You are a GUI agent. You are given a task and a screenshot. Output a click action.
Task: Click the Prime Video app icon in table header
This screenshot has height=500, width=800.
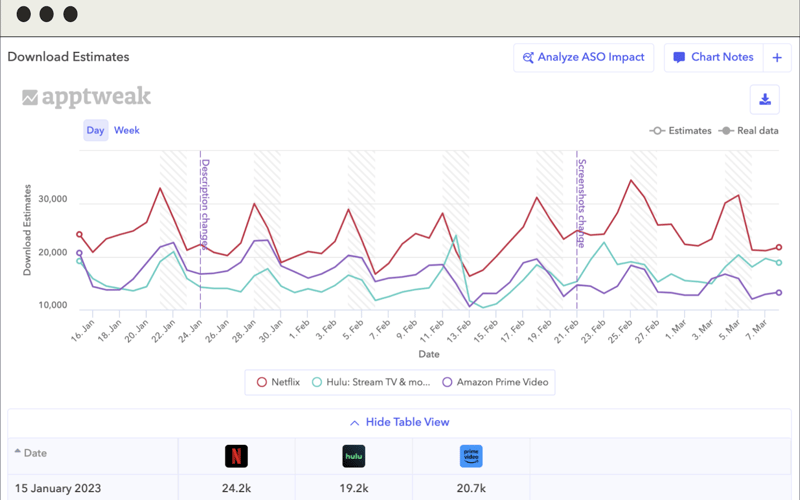pos(471,456)
